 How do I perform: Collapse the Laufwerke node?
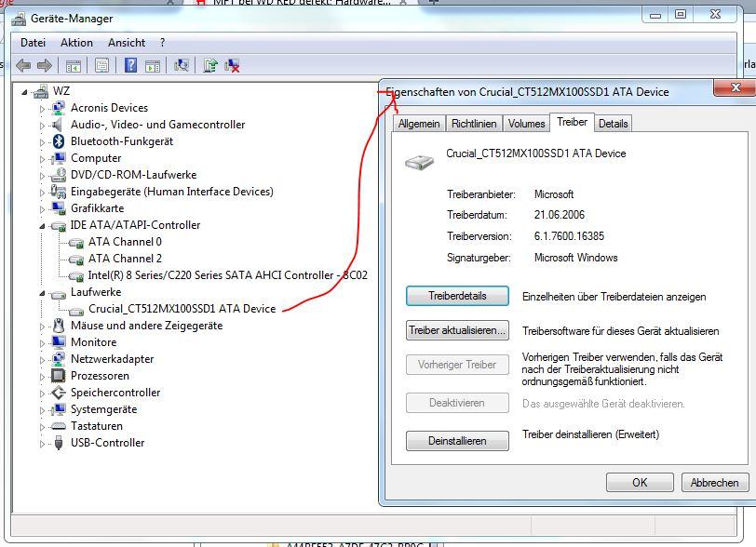(x=42, y=292)
